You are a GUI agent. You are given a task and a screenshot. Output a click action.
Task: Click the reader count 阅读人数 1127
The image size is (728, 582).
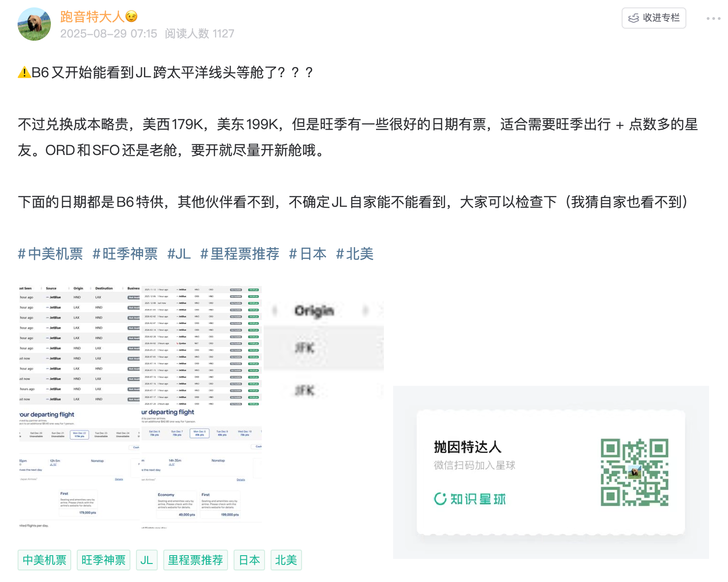coord(199,34)
